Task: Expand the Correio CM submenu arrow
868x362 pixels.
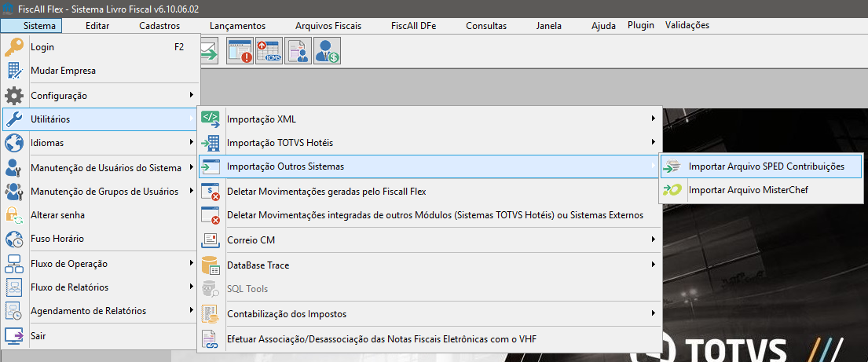Action: [x=654, y=240]
